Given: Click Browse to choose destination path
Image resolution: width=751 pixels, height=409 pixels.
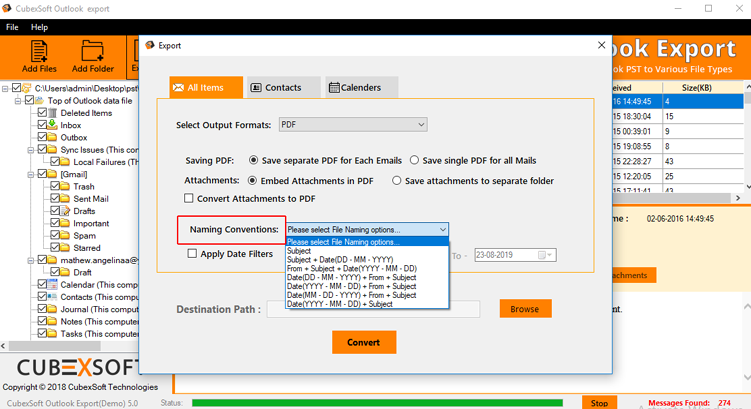Looking at the screenshot, I should [524, 309].
